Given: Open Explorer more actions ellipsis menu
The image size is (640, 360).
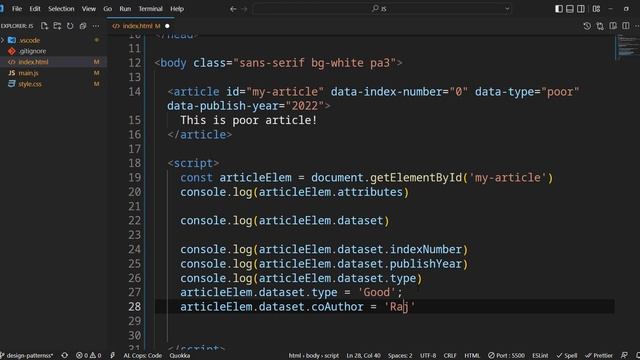Looking at the screenshot, I should point(96,26).
